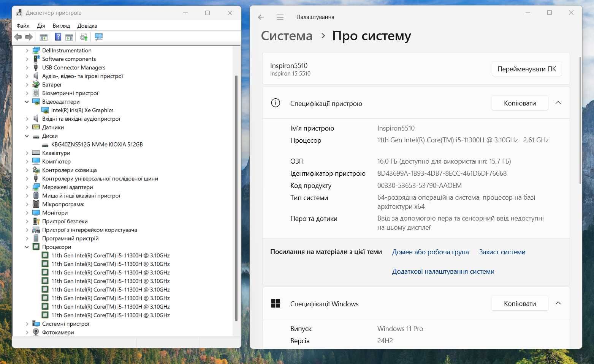
Task: Click the Back arrow in Device Manager toolbar
Action: point(18,37)
